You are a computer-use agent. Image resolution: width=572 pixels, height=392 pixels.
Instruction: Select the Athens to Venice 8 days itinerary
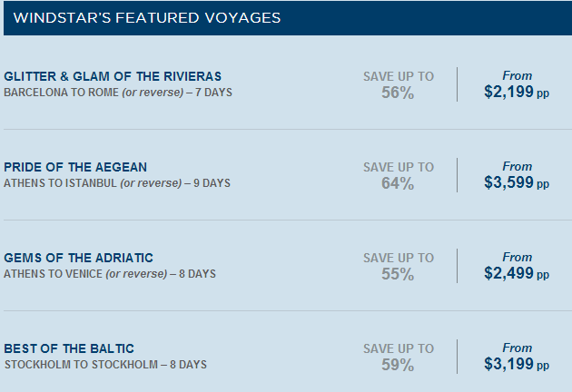pos(110,274)
